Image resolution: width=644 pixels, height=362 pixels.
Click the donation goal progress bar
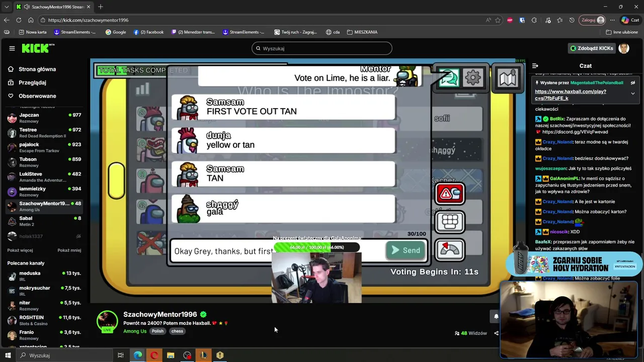click(316, 247)
